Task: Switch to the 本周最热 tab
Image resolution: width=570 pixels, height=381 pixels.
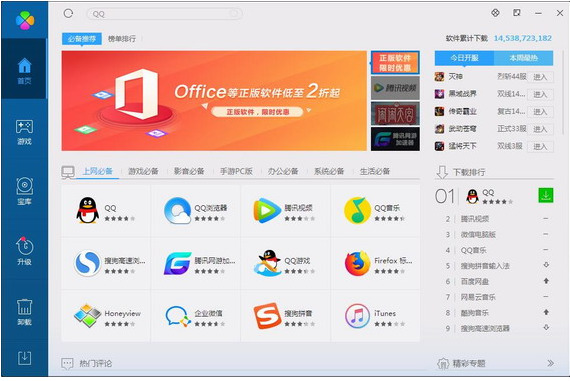Action: [x=523, y=58]
